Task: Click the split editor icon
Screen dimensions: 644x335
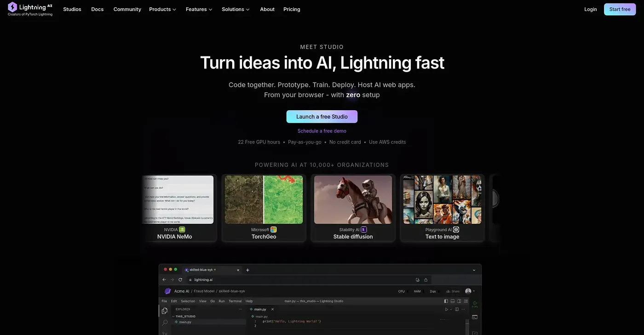Action: [457, 309]
